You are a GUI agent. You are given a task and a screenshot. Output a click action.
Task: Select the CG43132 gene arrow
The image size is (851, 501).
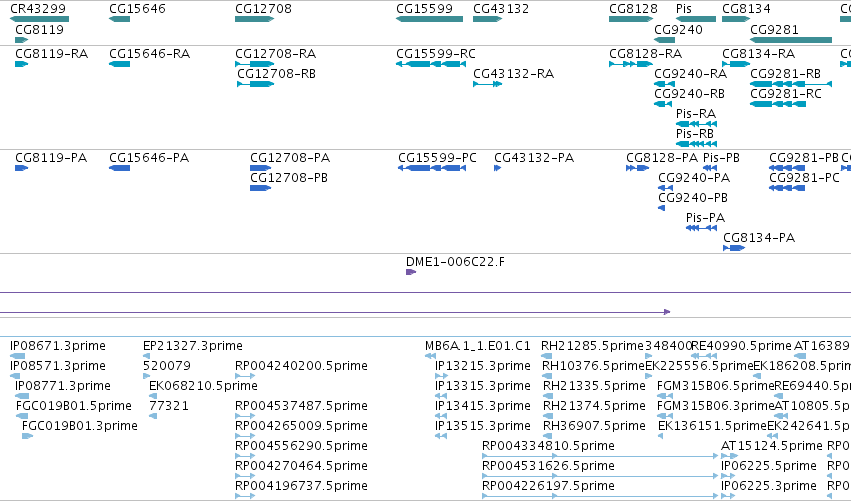(487, 19)
